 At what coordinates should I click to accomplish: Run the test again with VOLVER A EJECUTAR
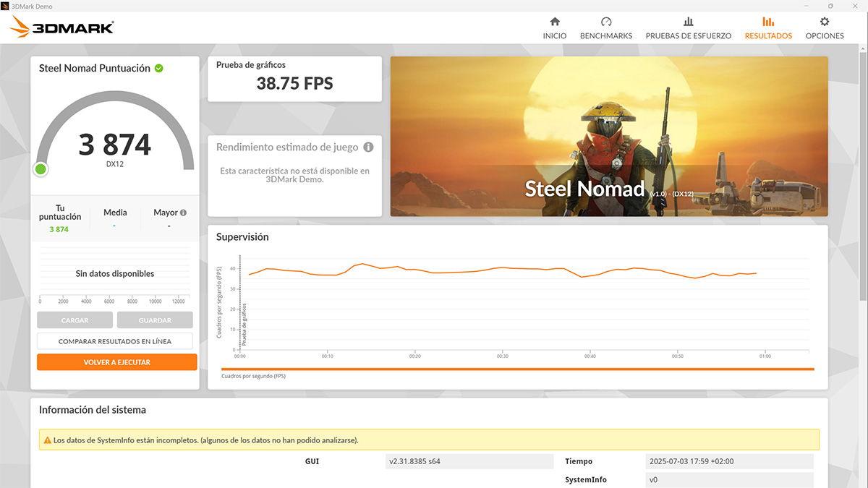(117, 362)
